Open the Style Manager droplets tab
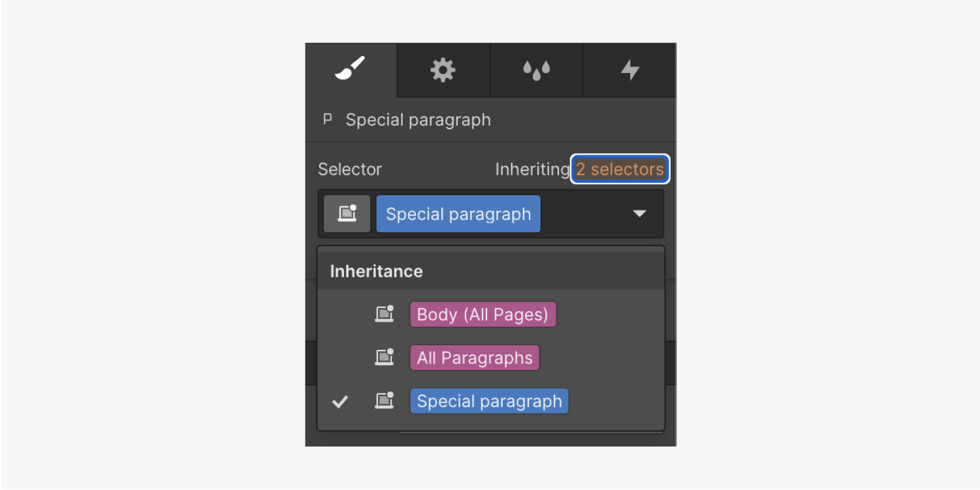The image size is (980, 490). 536,70
